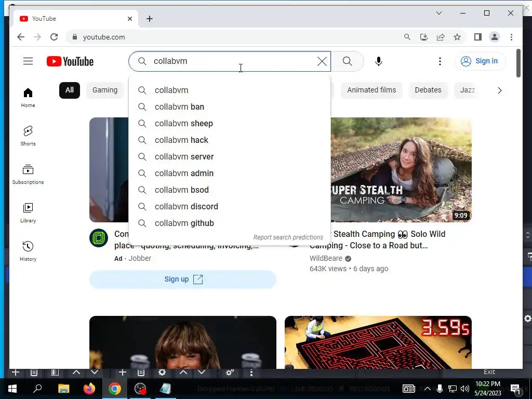532x399 pixels.
Task: Select the Debates filter chip
Action: click(428, 90)
